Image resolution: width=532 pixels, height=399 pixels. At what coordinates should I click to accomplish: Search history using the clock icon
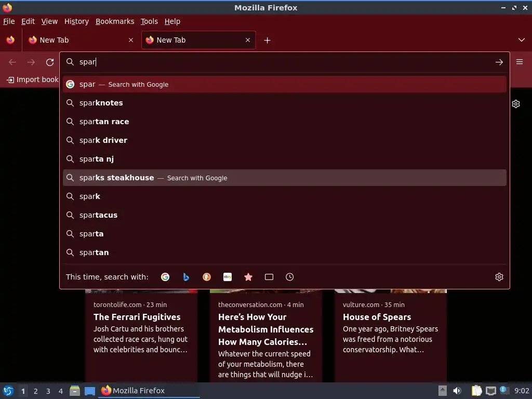pos(290,277)
